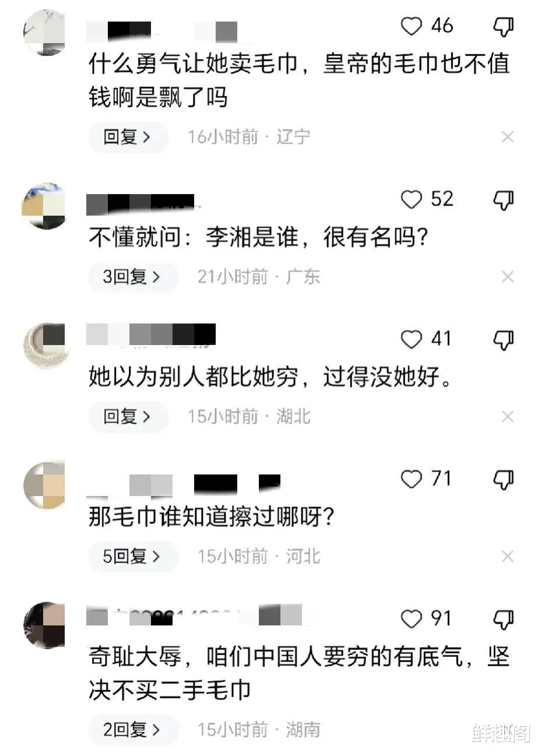Open the avatar of the 李湘是谁 commenter
Viewport: 541px width, 756px height.
coord(44,205)
